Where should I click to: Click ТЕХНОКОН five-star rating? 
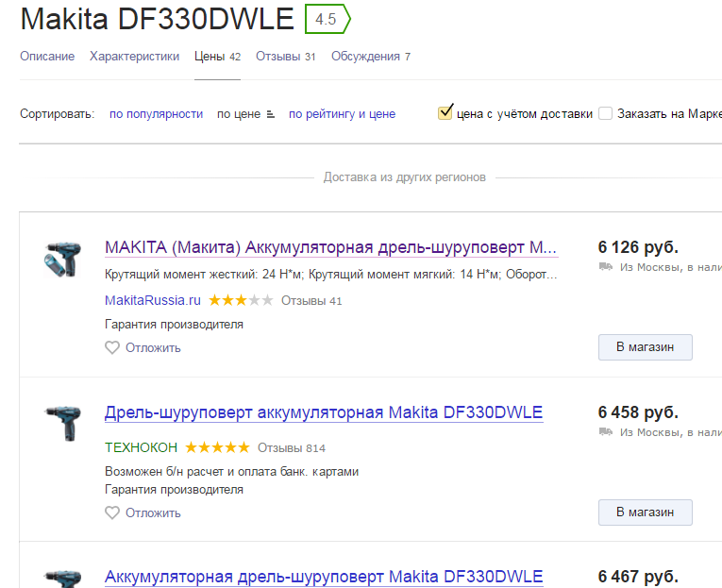[x=217, y=447]
